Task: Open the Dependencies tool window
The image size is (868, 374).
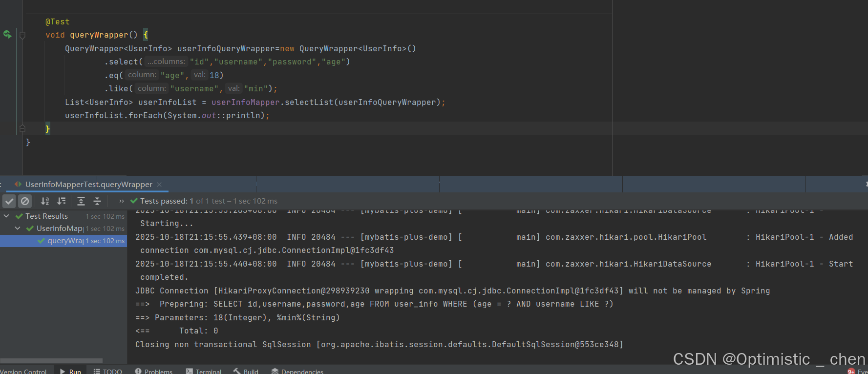Action: [x=297, y=372]
